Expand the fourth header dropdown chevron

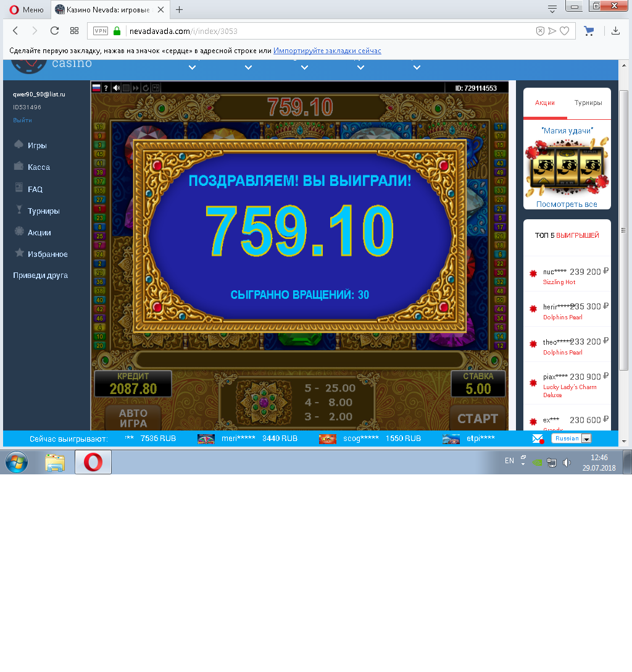pos(361,67)
